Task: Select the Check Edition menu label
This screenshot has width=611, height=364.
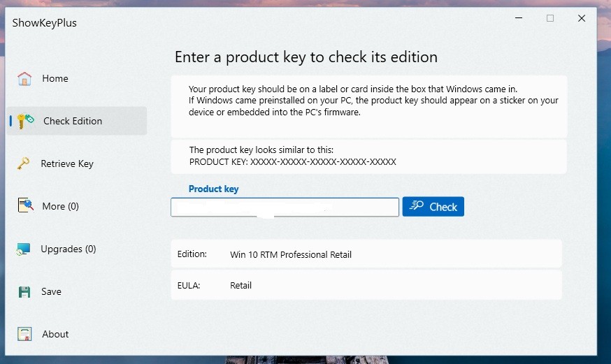Action: [73, 121]
